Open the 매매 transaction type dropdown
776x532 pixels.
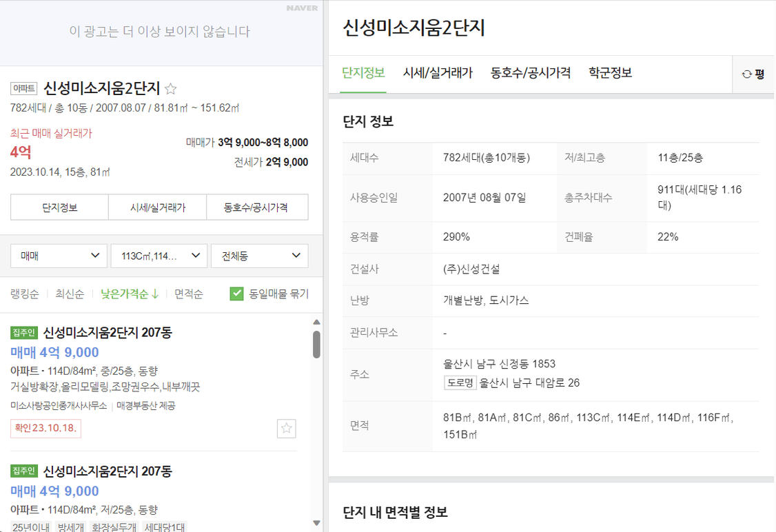click(x=59, y=256)
